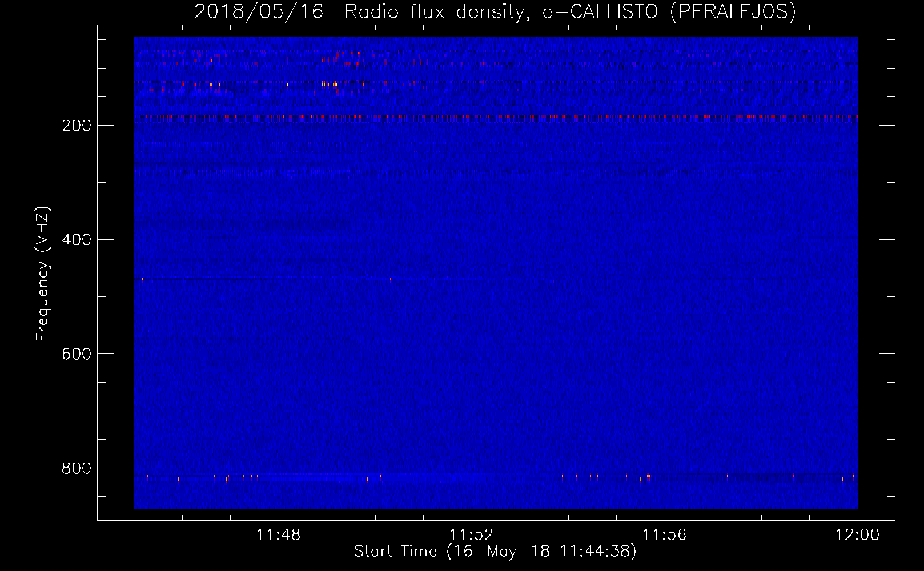Image resolution: width=924 pixels, height=571 pixels.
Task: Click the 600 frequency tick label
Action: [76, 354]
